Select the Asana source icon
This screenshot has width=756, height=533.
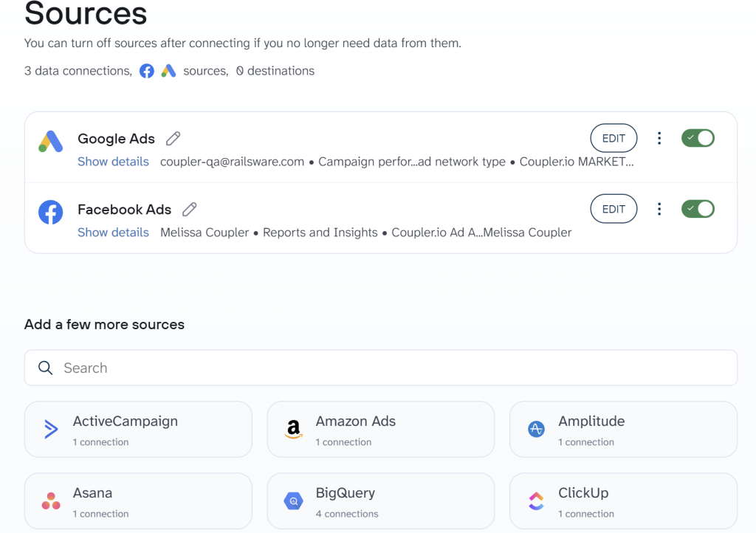pyautogui.click(x=50, y=501)
